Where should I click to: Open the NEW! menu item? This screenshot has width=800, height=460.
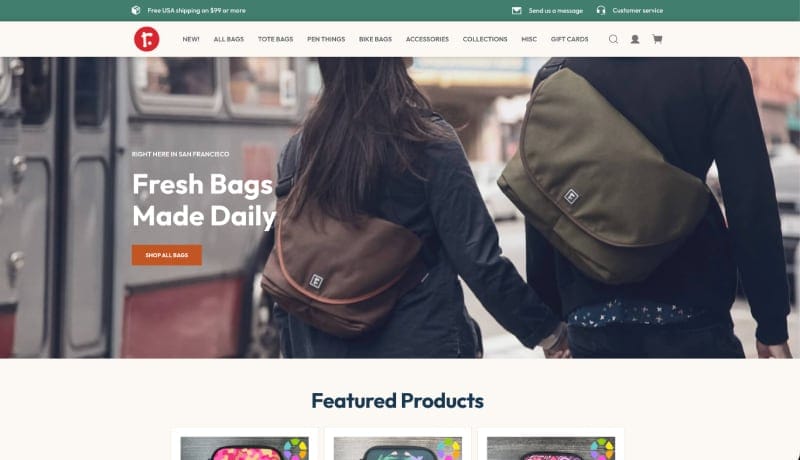[x=191, y=39]
